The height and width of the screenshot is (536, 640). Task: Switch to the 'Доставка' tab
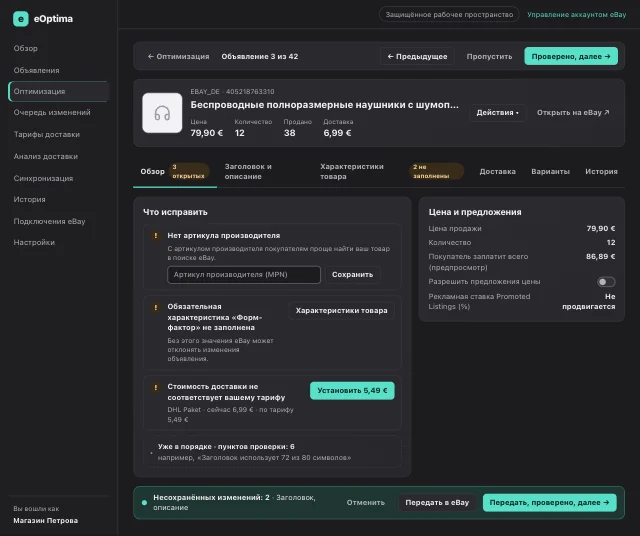click(497, 171)
